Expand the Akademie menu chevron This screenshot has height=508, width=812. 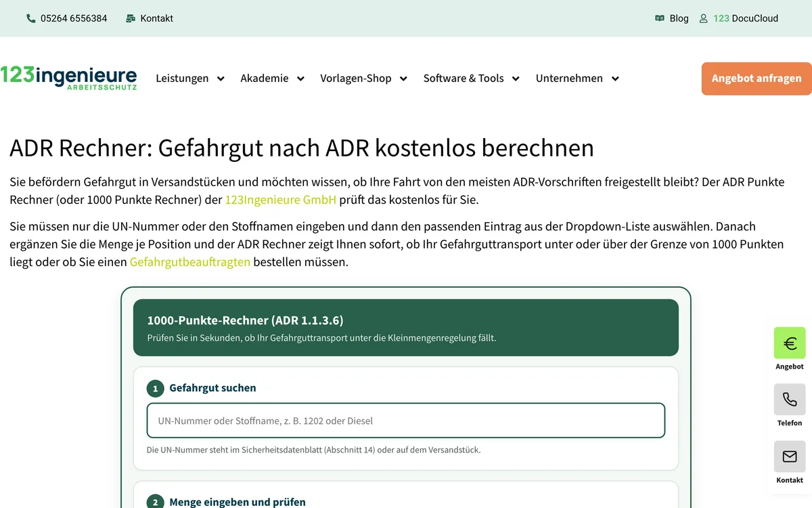[300, 79]
